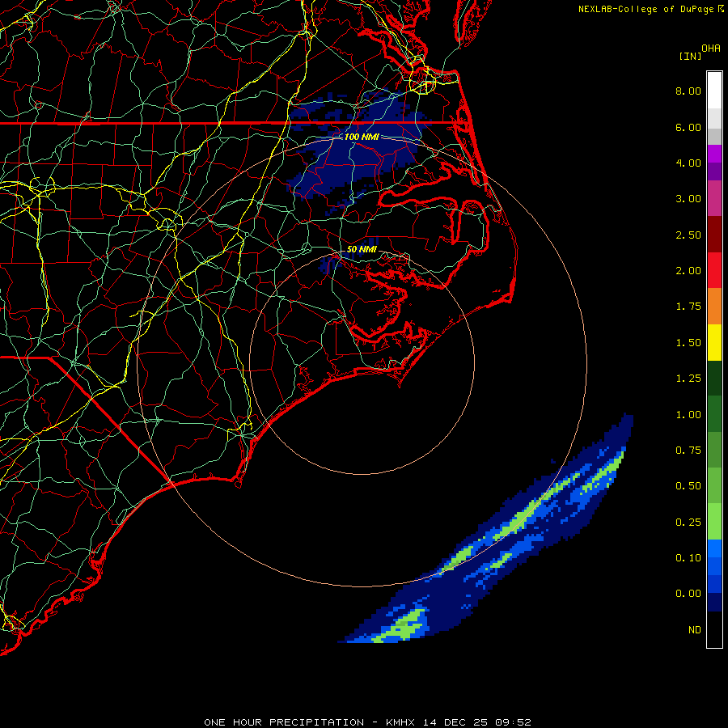This screenshot has height=728, width=728.
Task: Click the 50 NMI range ring label
Action: tap(362, 249)
